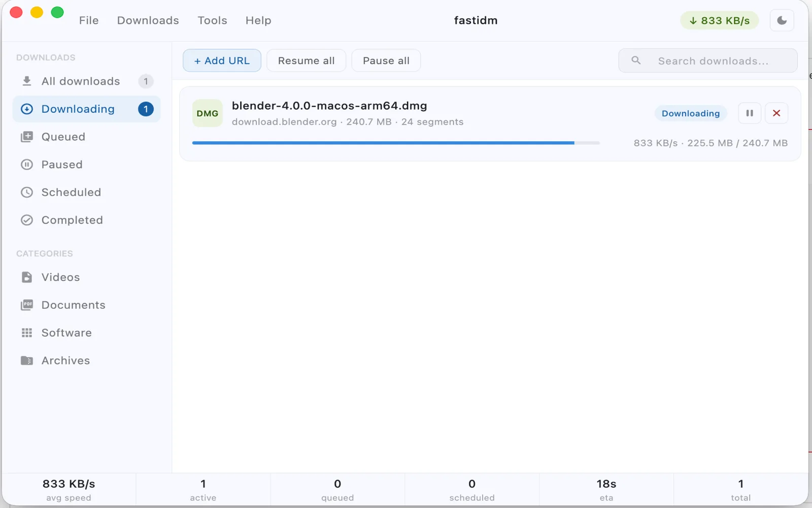Click the Pause all button
This screenshot has height=508, width=812.
point(386,60)
